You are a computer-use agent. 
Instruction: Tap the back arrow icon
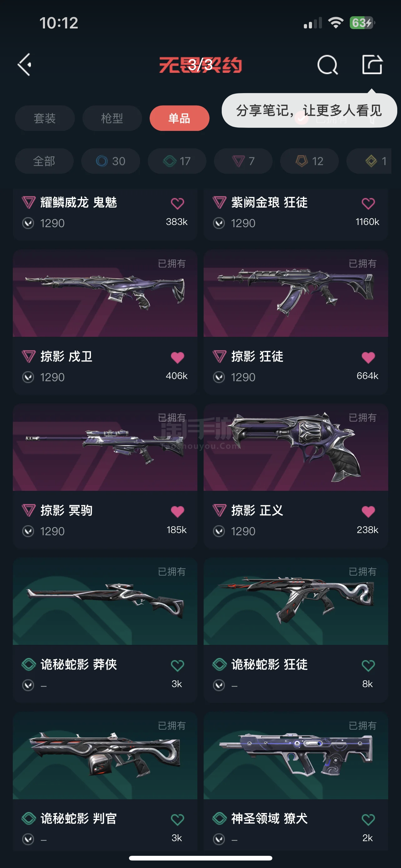click(x=25, y=64)
